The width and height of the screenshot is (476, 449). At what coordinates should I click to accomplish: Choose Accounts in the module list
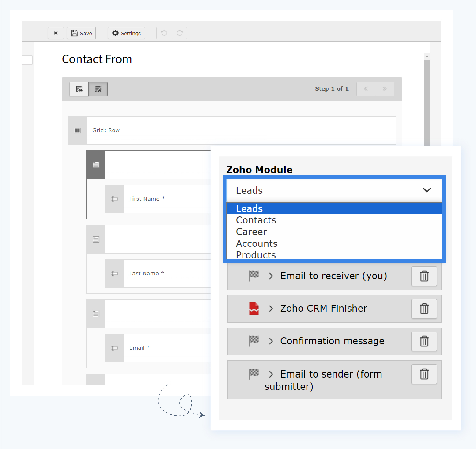coord(257,243)
